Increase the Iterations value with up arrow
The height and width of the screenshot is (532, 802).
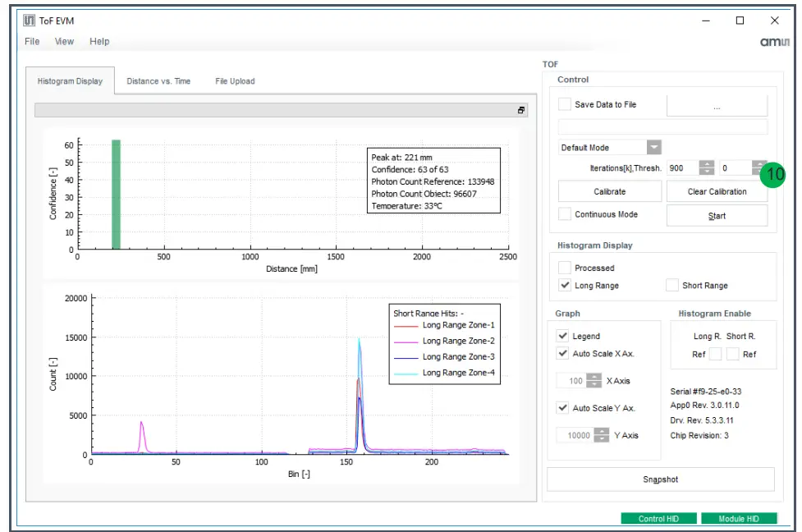click(707, 163)
